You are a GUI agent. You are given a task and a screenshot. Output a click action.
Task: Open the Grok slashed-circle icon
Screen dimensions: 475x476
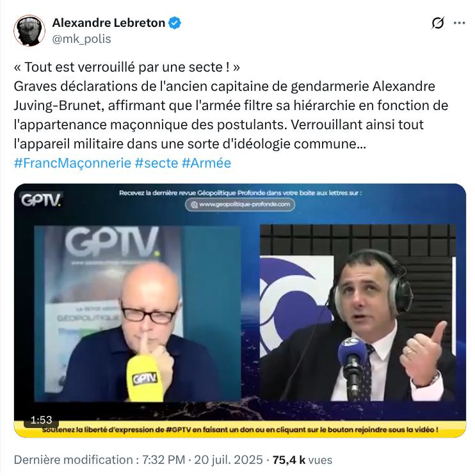tap(438, 23)
